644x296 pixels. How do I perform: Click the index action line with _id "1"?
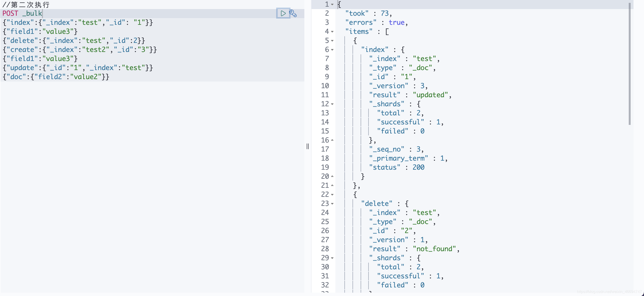point(78,22)
